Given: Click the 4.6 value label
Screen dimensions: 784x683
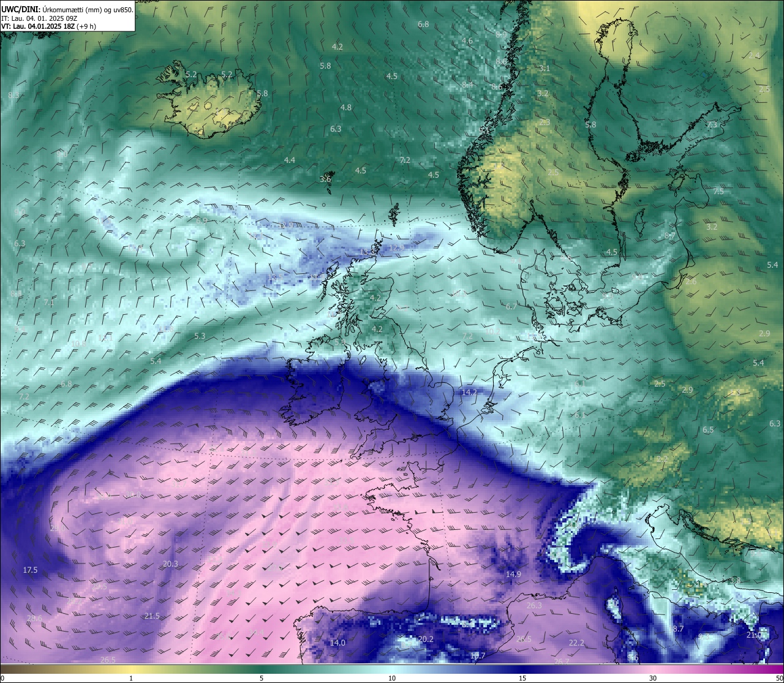Looking at the screenshot, I should (467, 41).
